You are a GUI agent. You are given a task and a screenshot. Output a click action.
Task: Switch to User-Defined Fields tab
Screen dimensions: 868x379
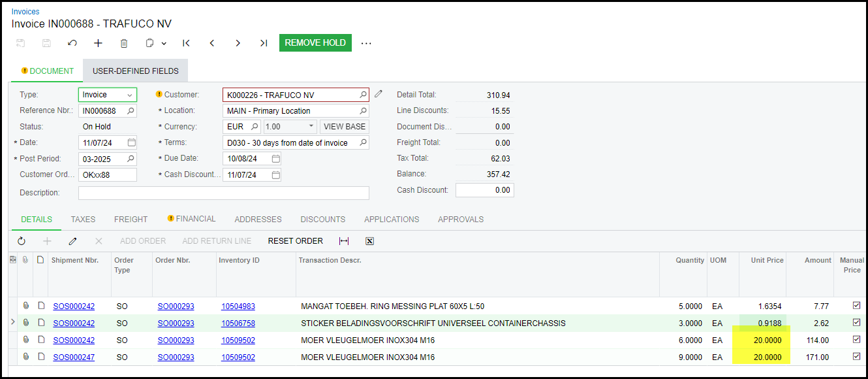[135, 71]
